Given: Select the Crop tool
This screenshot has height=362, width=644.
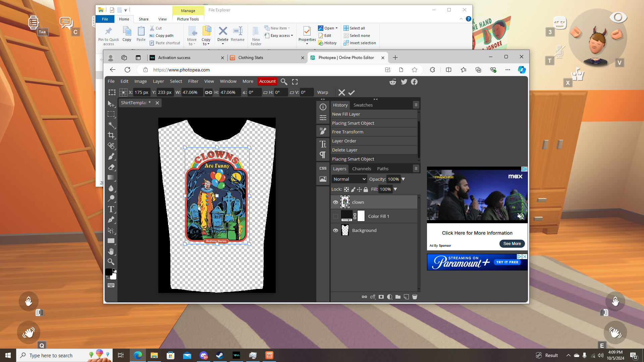Looking at the screenshot, I should point(111,135).
